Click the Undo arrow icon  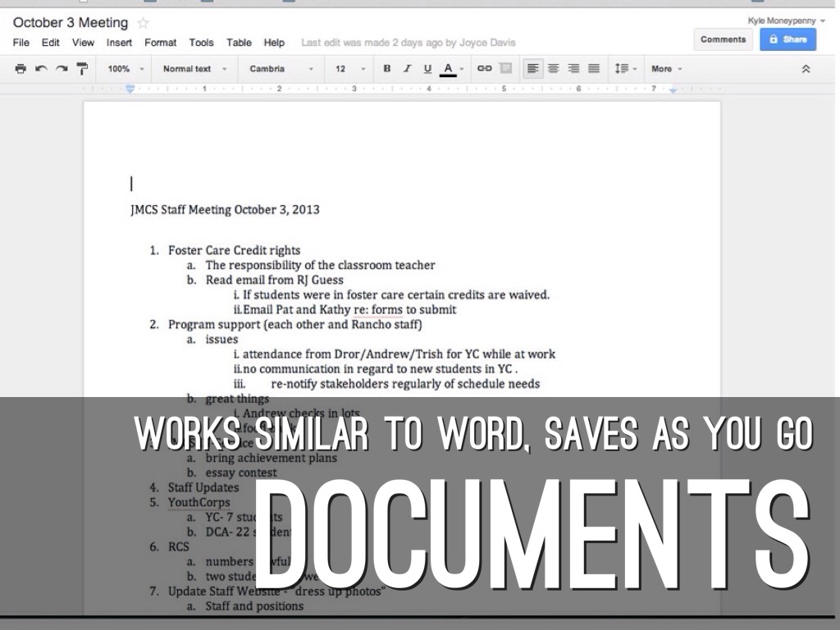pos(41,69)
